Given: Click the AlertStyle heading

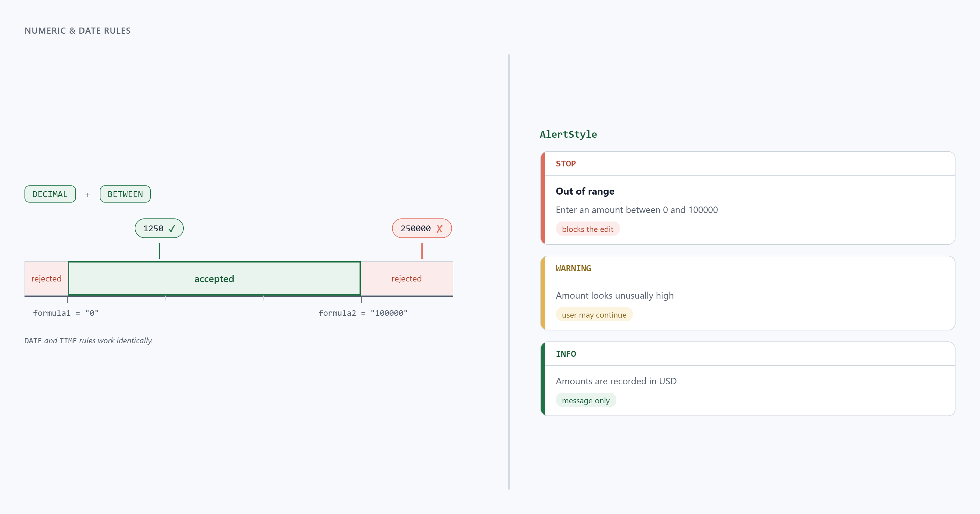Looking at the screenshot, I should [568, 134].
